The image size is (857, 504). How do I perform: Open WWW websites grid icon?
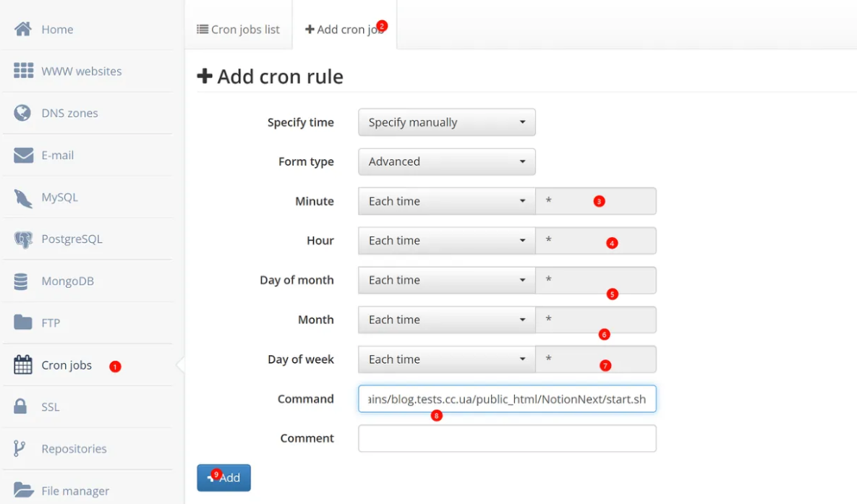coord(23,71)
